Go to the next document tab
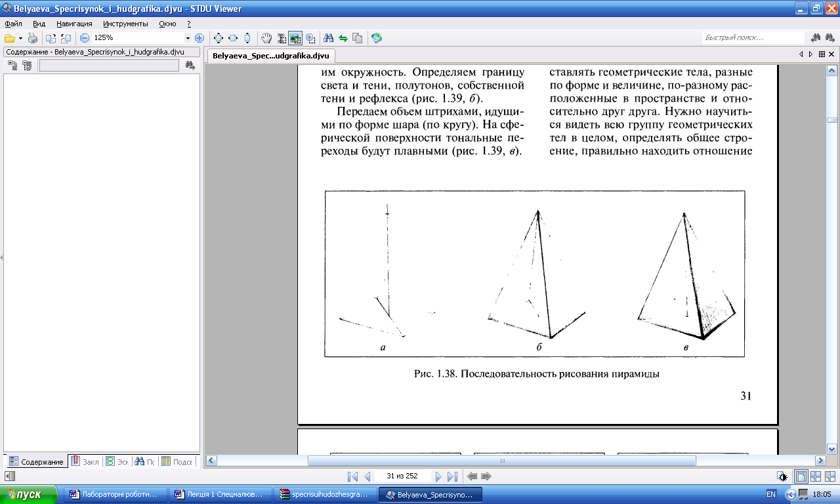The width and height of the screenshot is (840, 504). [811, 54]
